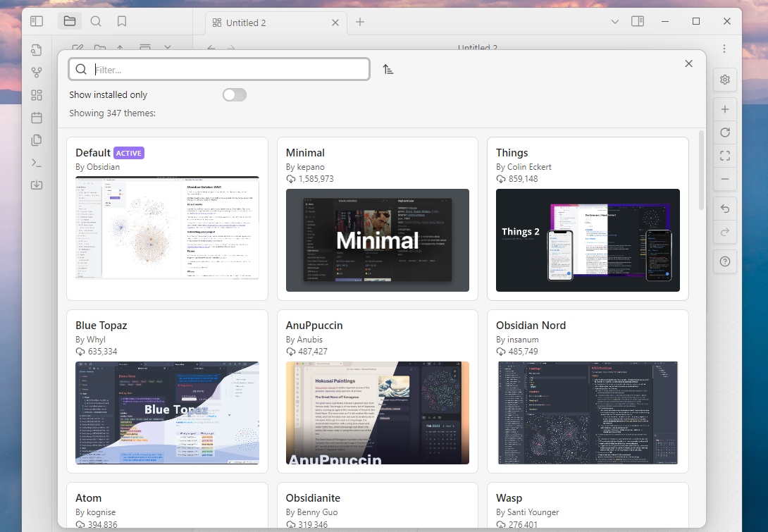
Task: Close the Untitled 2 tab
Action: click(x=335, y=23)
